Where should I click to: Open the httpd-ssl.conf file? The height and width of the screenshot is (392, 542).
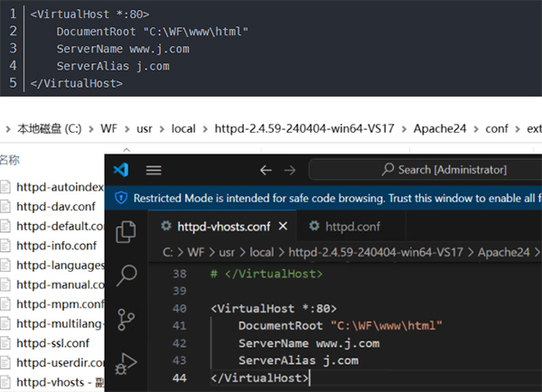tap(51, 343)
